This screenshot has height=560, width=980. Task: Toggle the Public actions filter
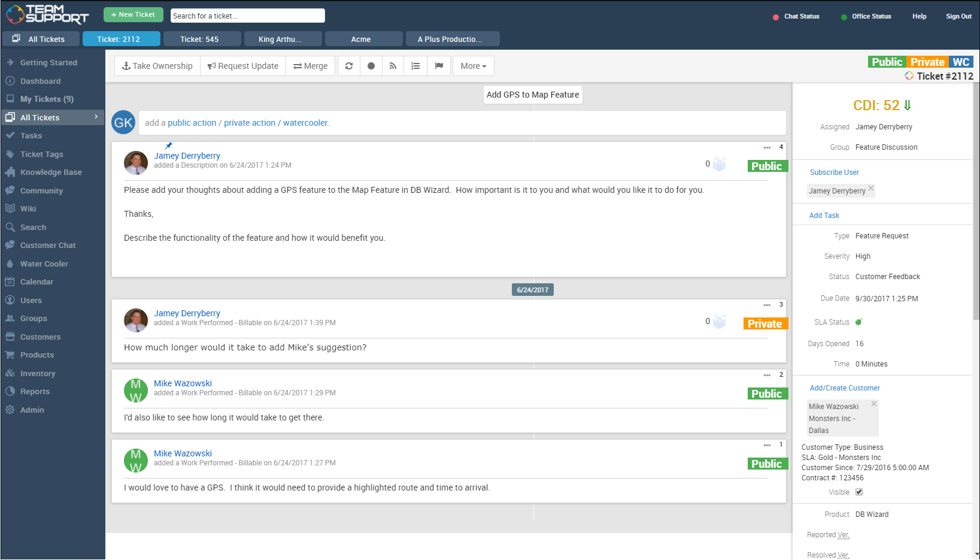pos(886,62)
